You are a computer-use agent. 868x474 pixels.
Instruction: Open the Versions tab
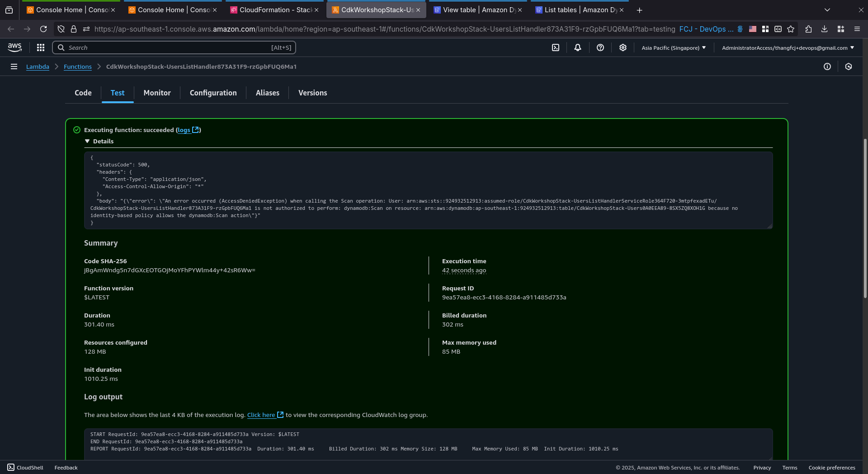(313, 93)
